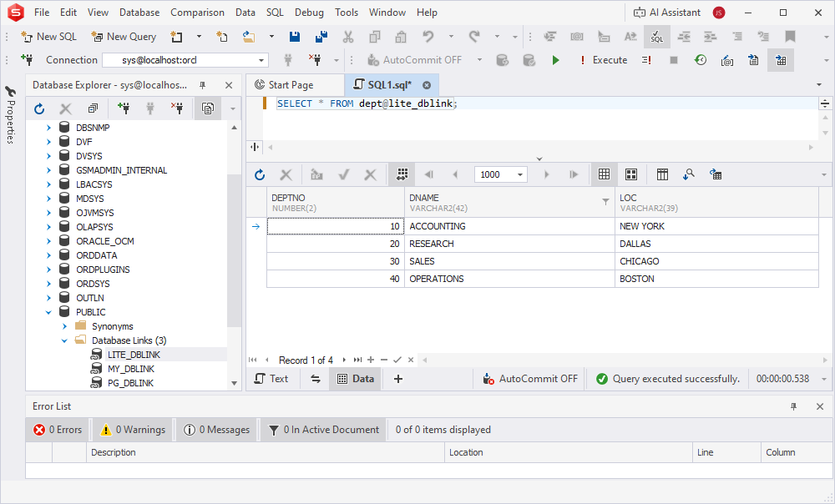Screen dimensions: 835x504
Task: Run the query with green Execute arrow
Action: pos(555,59)
